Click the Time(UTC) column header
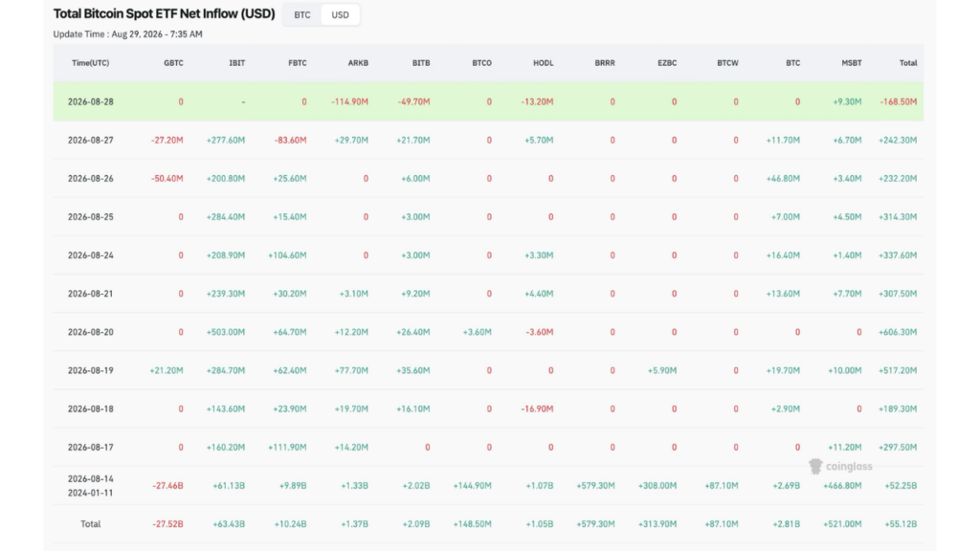The width and height of the screenshot is (980, 551). point(91,63)
